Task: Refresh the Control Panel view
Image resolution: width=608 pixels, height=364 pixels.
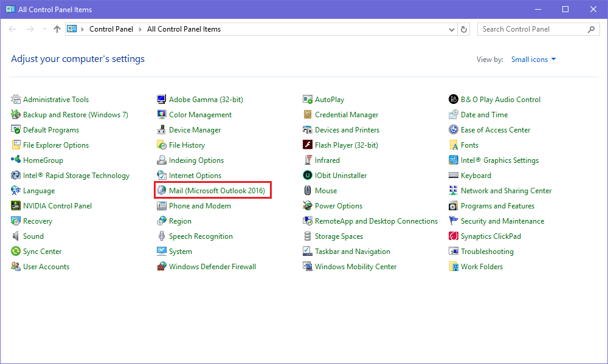Action: [x=464, y=29]
